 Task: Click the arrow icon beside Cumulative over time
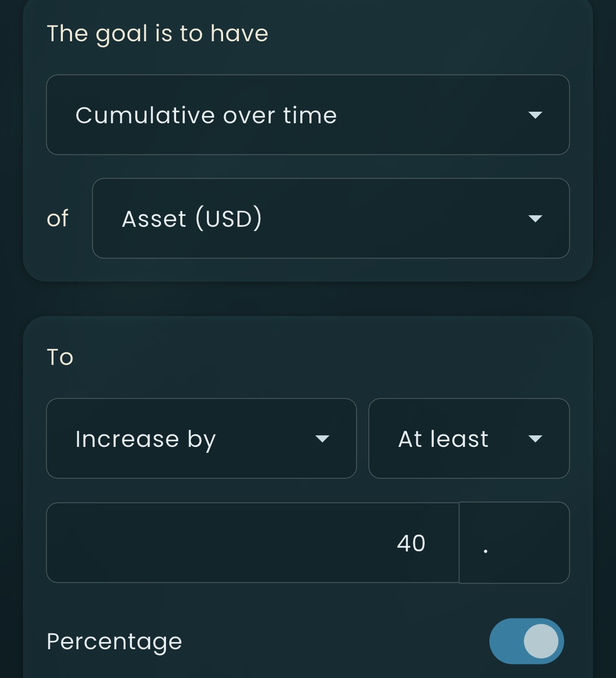(535, 115)
